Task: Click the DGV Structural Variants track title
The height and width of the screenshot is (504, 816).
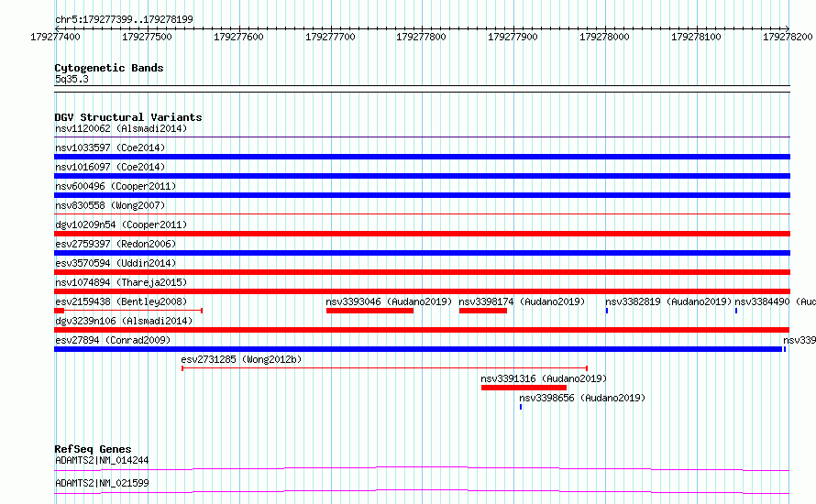Action: [128, 117]
